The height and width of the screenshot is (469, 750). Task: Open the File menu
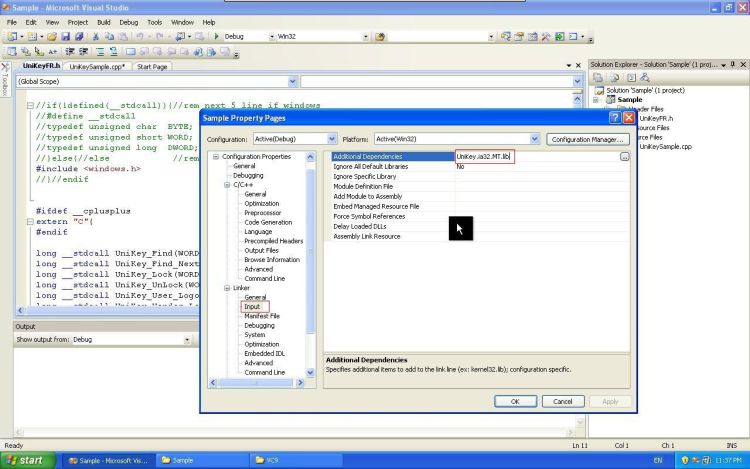pyautogui.click(x=11, y=22)
